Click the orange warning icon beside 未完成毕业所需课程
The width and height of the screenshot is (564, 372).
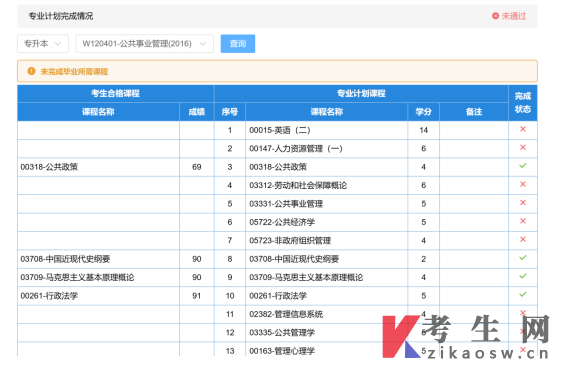(x=31, y=71)
